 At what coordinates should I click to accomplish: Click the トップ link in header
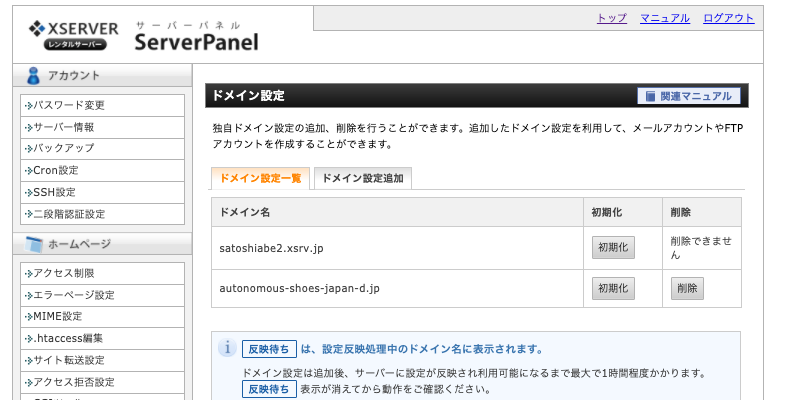point(611,18)
